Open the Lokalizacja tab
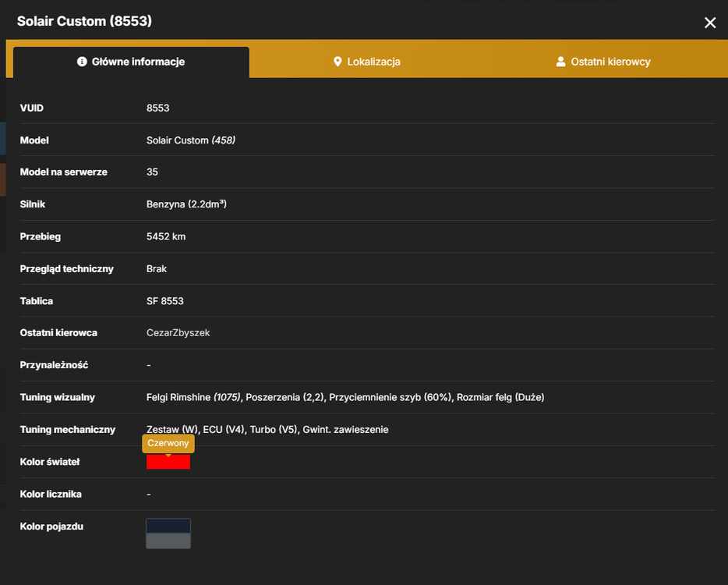 367,62
